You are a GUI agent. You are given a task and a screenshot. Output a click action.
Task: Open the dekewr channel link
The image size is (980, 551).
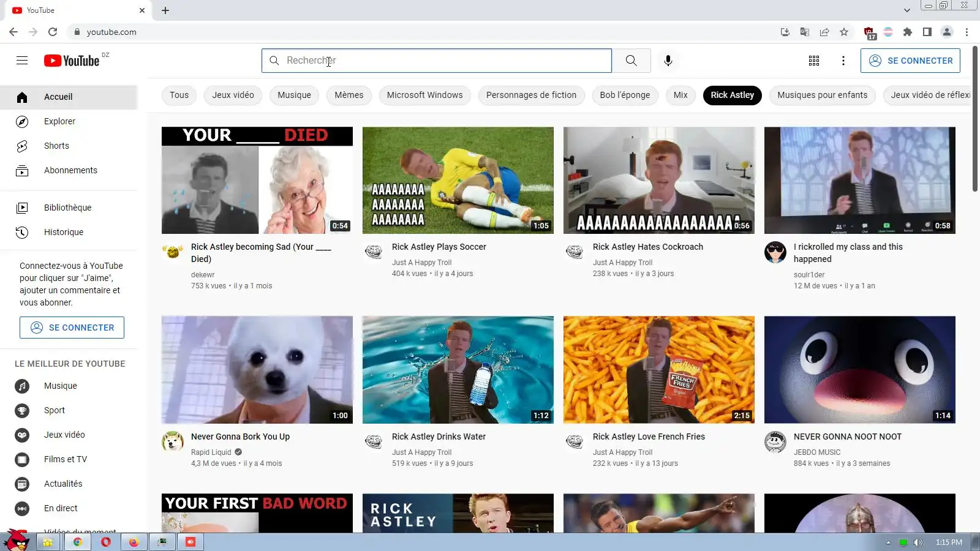(x=203, y=275)
